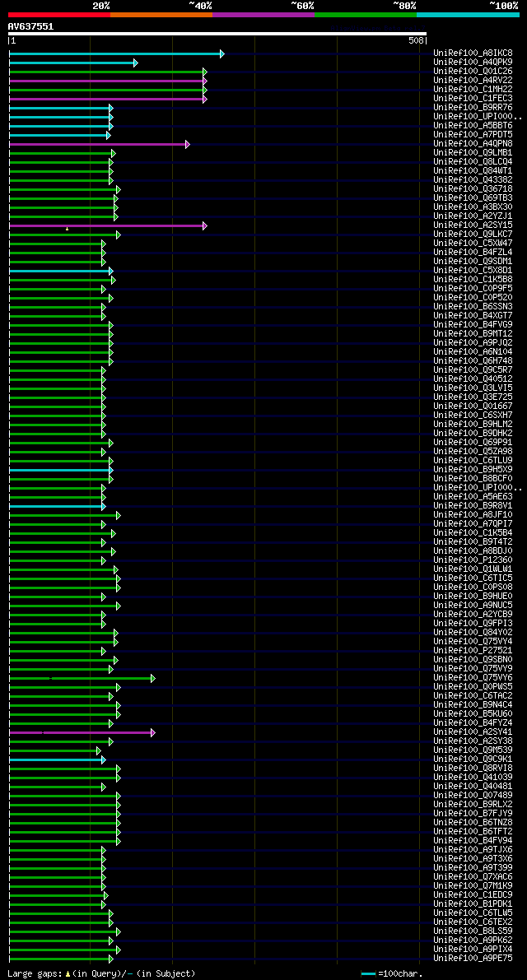Screen dimensions: 527x980
Task: Open the UniRef100_C1FEC3 hit label
Action: tap(473, 98)
